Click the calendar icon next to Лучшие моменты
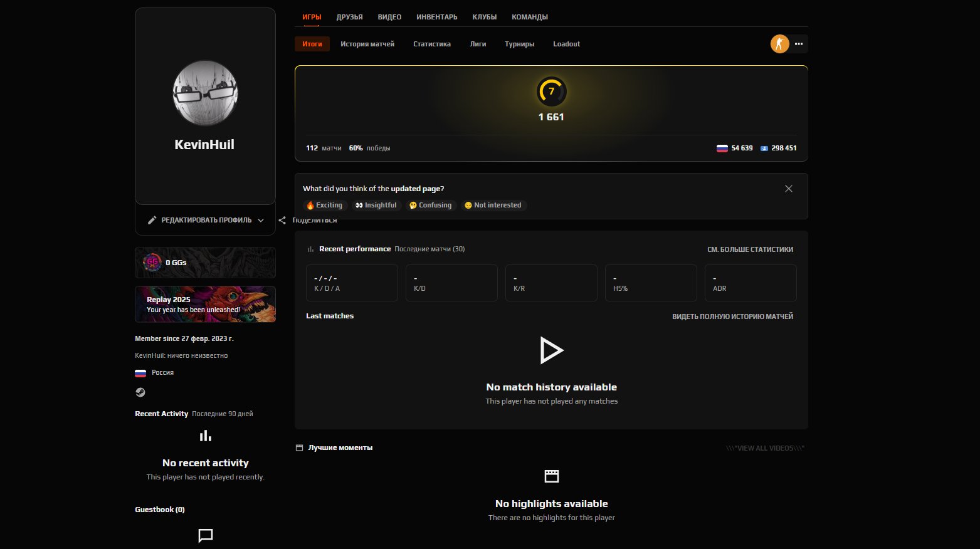This screenshot has height=549, width=980. pos(300,447)
